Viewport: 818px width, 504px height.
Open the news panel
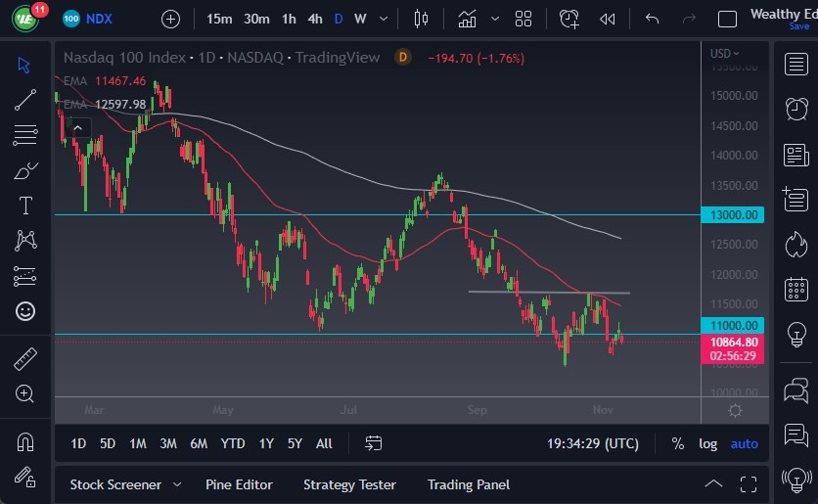click(x=796, y=155)
